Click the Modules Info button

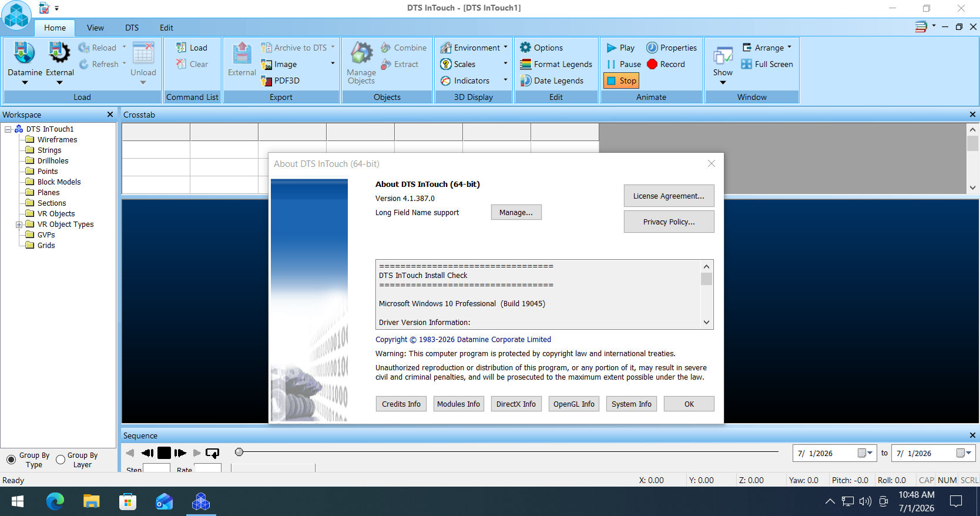[x=458, y=404]
